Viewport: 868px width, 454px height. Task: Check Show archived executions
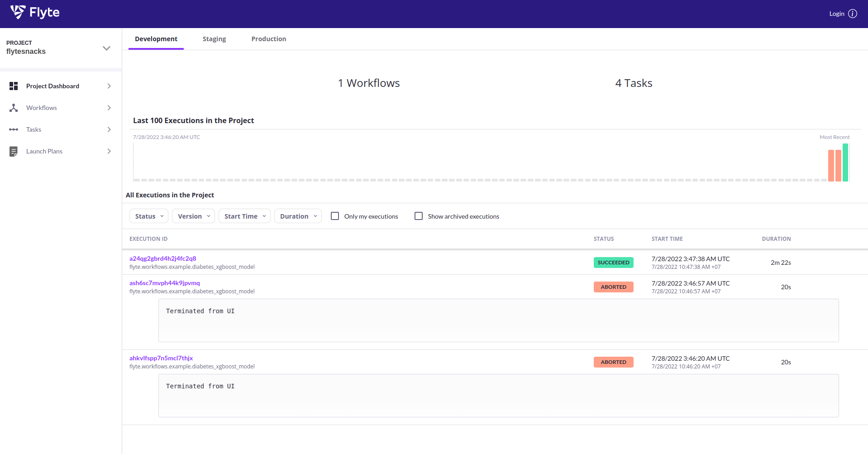[x=418, y=216]
